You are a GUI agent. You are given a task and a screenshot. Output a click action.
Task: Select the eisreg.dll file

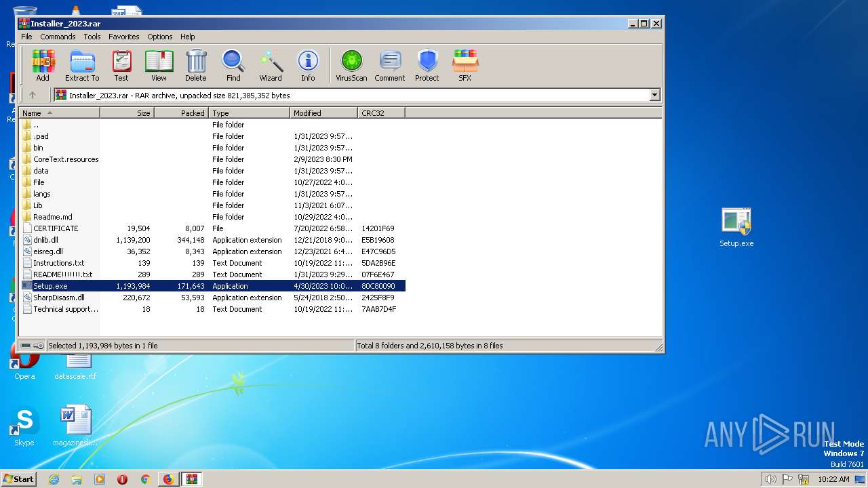(47, 251)
